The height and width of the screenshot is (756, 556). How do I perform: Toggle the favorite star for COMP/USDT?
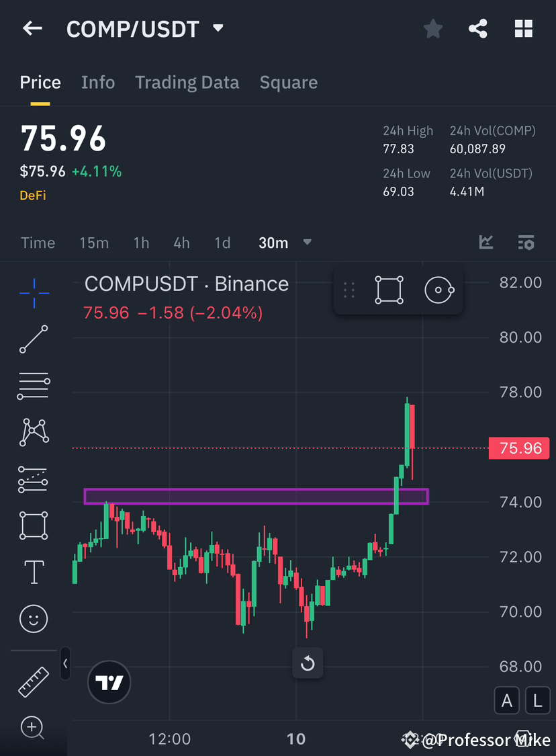[432, 28]
